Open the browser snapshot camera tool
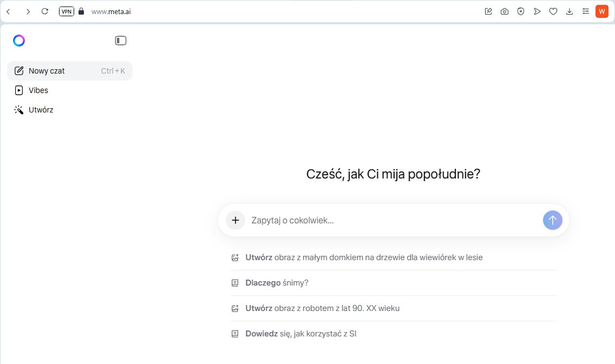Viewport: 615px width, 364px height. point(505,11)
